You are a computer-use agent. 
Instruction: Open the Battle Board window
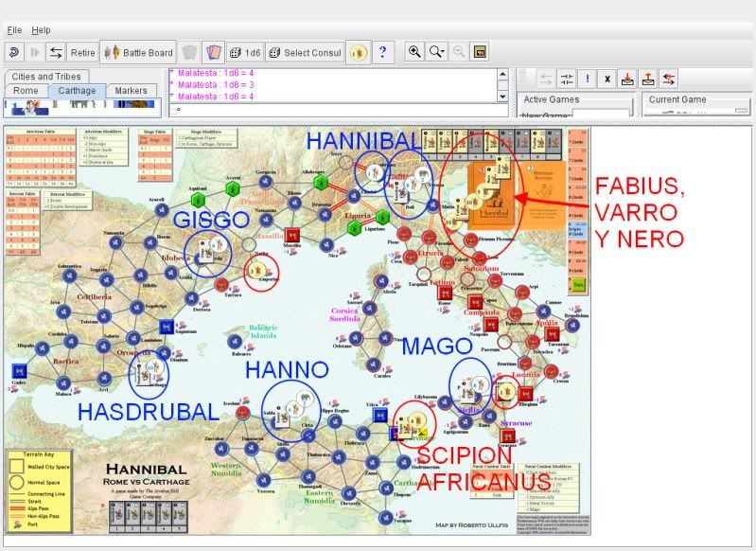[x=138, y=53]
